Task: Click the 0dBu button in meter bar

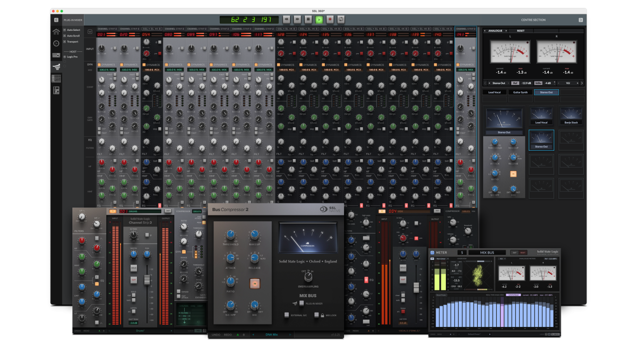Action: [538, 83]
